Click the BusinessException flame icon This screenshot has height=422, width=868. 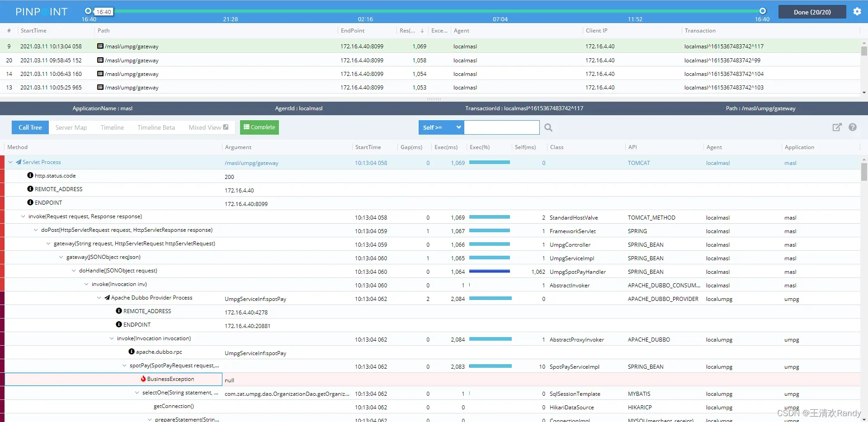point(143,379)
